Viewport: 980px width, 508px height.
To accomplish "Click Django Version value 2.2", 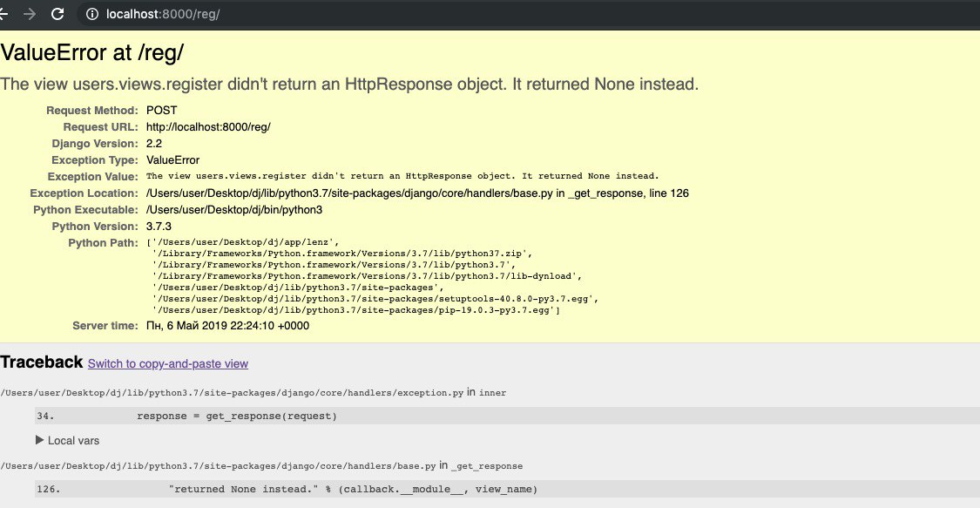I will [153, 143].
